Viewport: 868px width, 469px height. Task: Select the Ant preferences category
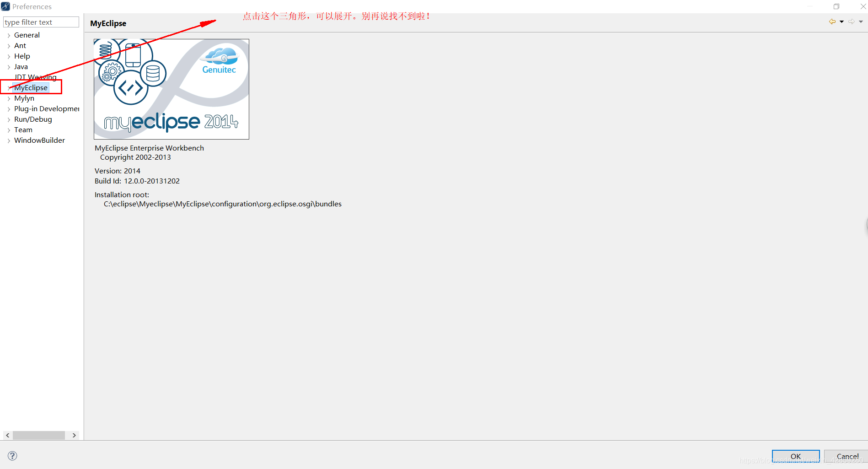coord(20,45)
